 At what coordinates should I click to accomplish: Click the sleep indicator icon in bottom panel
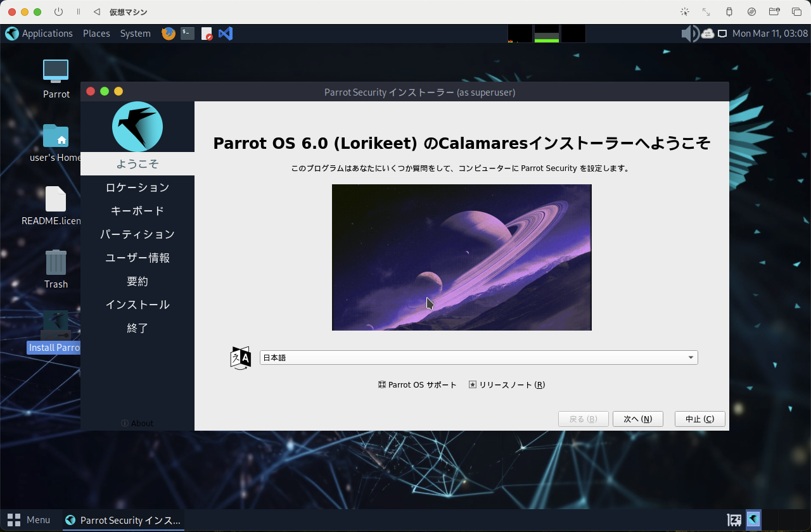734,520
